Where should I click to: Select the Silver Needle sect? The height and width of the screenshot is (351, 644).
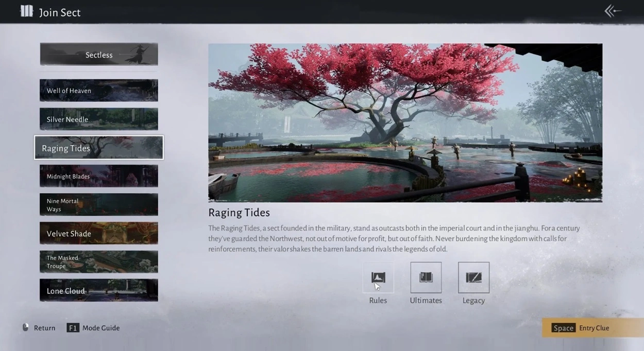(x=99, y=119)
